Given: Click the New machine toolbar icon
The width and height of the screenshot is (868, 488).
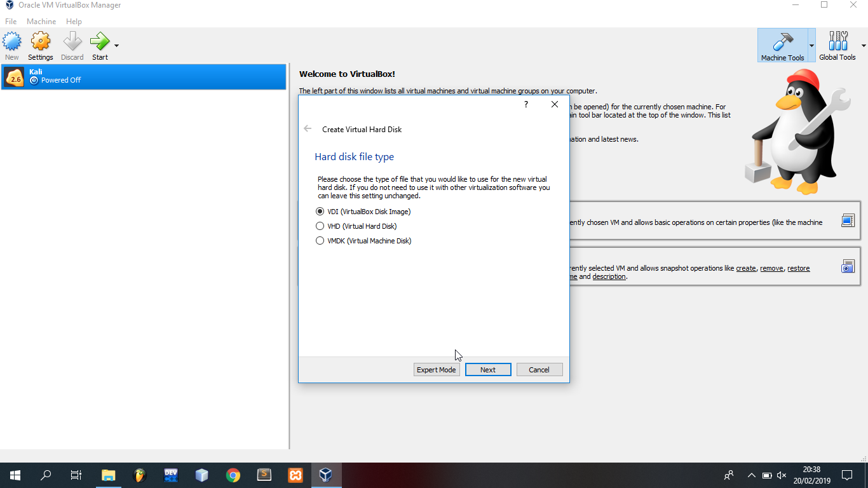Looking at the screenshot, I should 12,42.
